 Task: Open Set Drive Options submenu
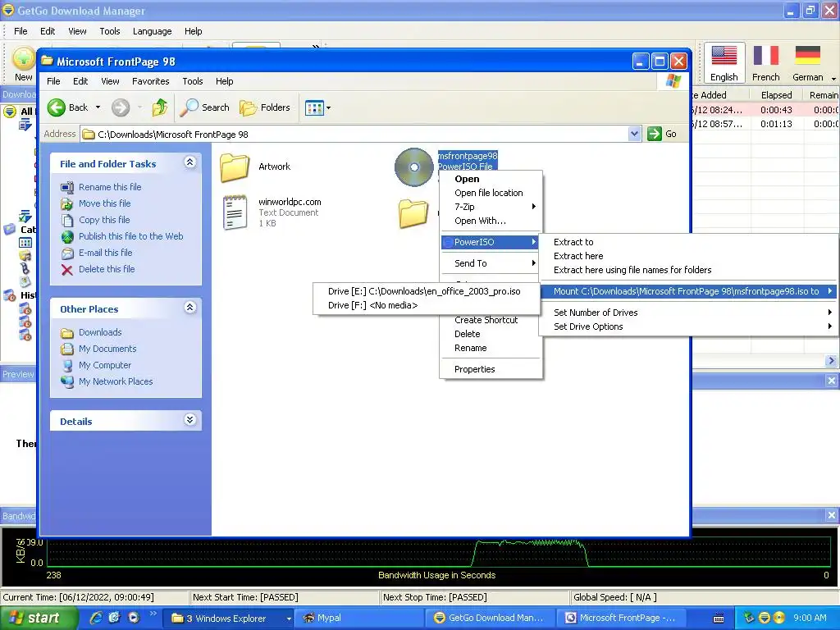[688, 326]
